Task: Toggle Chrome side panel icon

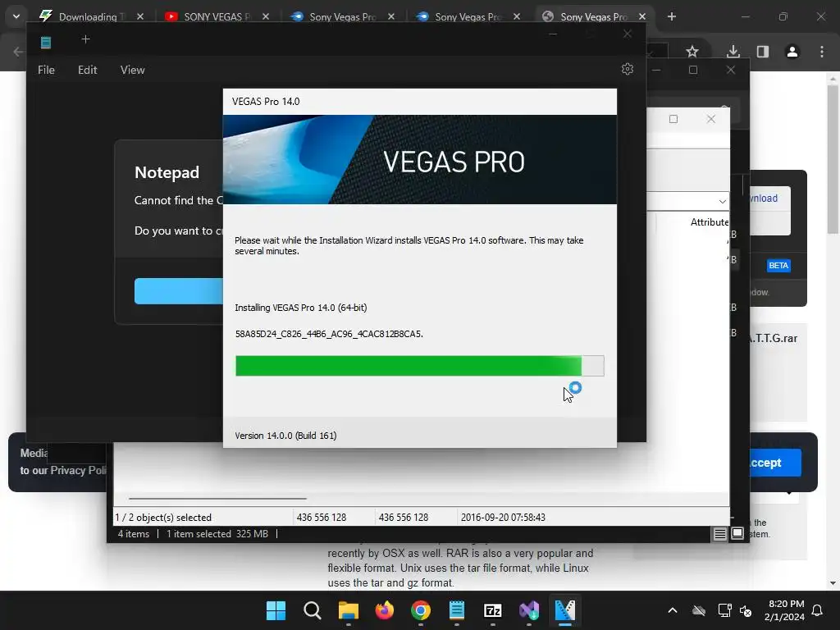Action: pos(763,52)
